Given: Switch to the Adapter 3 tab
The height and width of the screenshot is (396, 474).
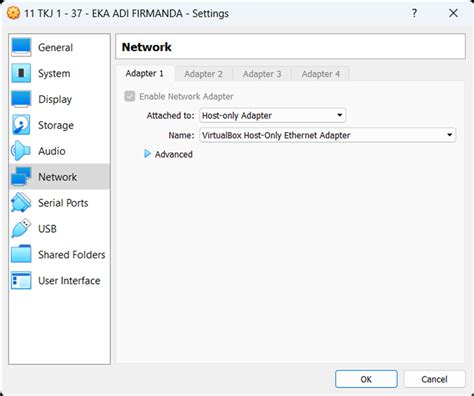Looking at the screenshot, I should click(262, 74).
